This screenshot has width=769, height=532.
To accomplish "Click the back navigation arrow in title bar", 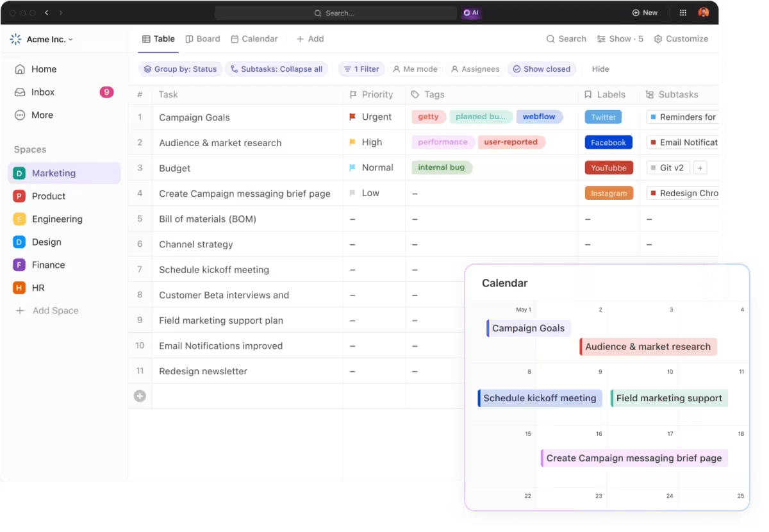I will (x=46, y=13).
